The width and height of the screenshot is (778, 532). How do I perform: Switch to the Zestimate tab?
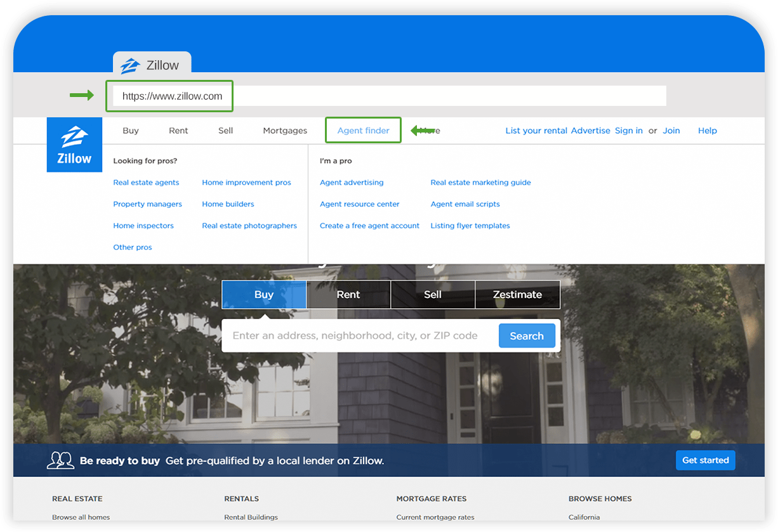(518, 294)
